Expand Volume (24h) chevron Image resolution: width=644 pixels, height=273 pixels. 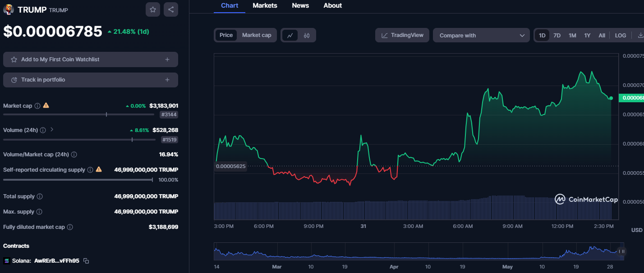[52, 130]
